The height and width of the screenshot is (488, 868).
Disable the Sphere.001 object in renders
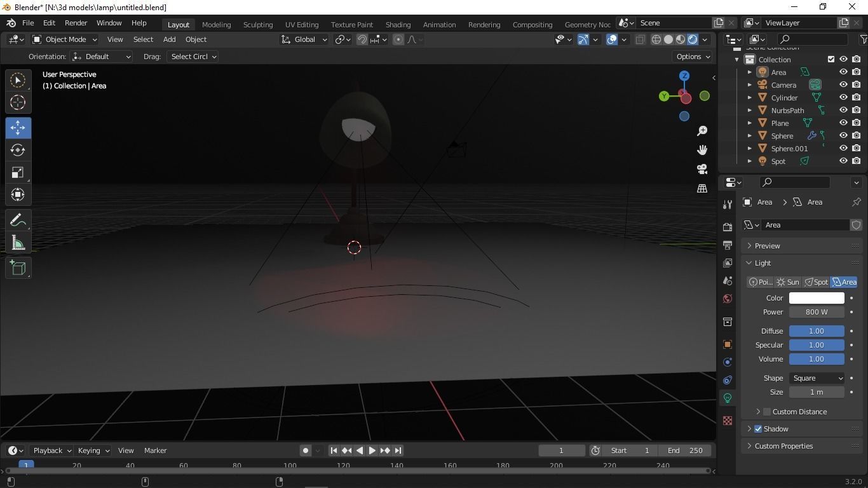pos(856,148)
